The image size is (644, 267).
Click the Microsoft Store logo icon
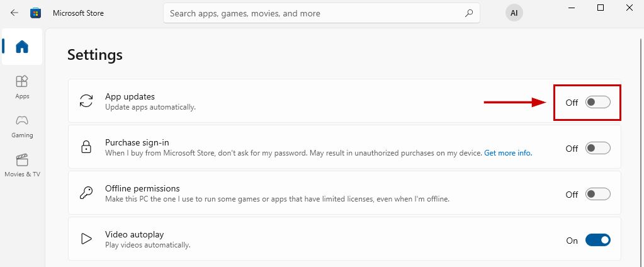36,13
